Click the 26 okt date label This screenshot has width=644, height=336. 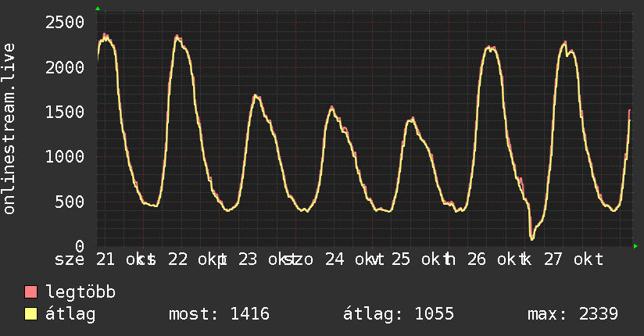tap(499, 259)
